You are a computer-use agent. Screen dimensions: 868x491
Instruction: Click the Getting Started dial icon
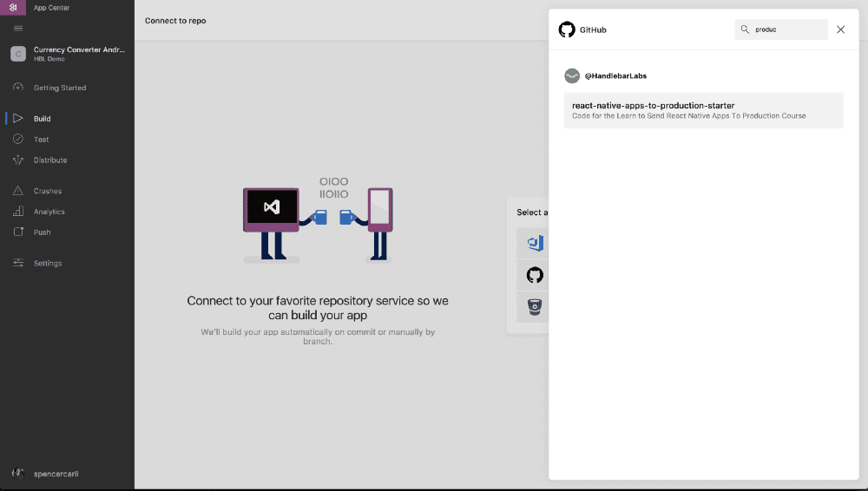pyautogui.click(x=18, y=87)
